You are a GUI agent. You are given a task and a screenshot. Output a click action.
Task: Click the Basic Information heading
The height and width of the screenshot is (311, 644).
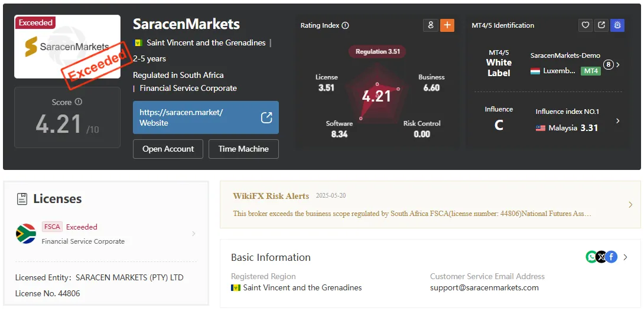click(271, 257)
